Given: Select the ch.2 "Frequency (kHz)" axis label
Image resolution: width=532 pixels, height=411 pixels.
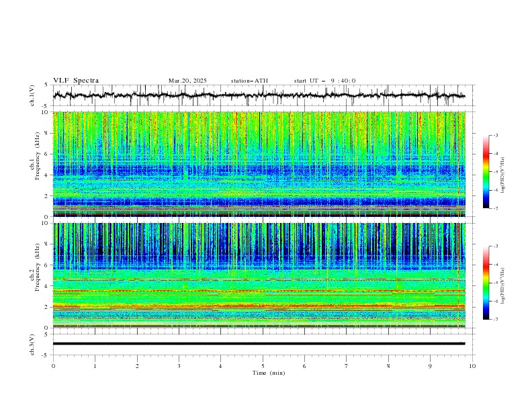Looking at the screenshot, I should click(x=38, y=267).
